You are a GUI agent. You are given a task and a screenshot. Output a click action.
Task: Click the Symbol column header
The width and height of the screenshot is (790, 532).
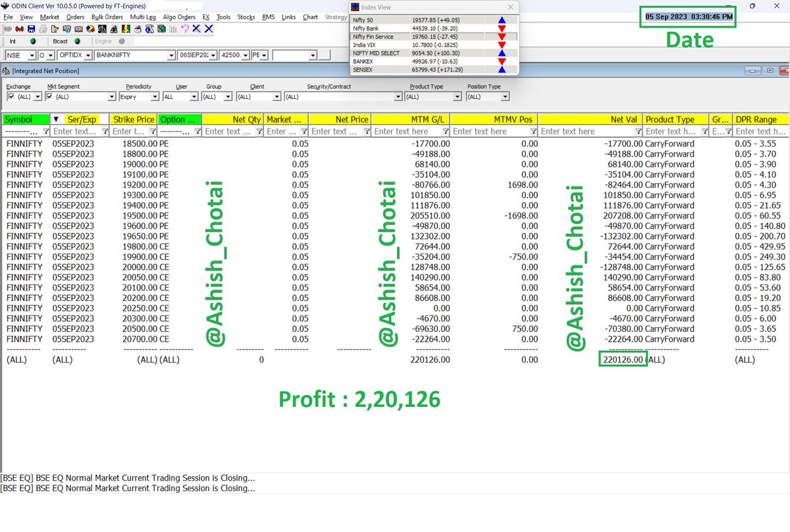pos(26,119)
